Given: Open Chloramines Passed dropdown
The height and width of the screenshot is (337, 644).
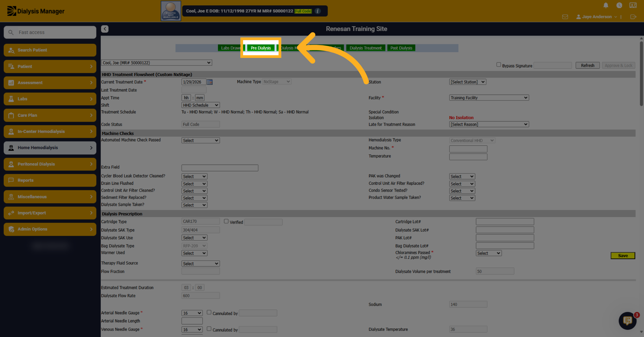Looking at the screenshot, I should (x=489, y=253).
